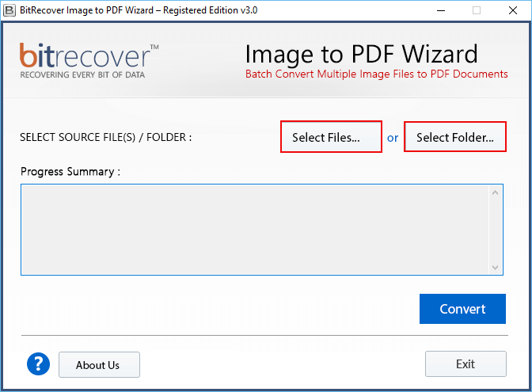Open the Select Files... dialog
The height and width of the screenshot is (392, 532).
tap(331, 137)
